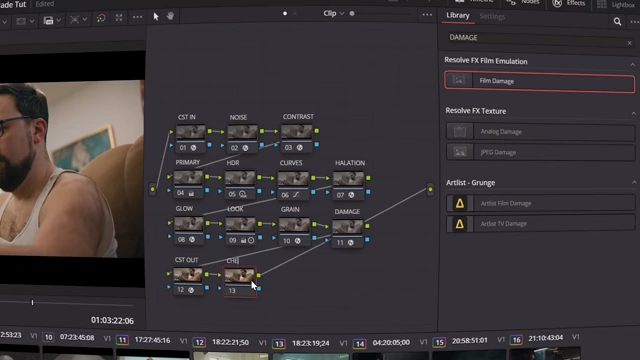Click the blue key input of node 12 CST OUT
640x360 pixels.
(x=169, y=287)
